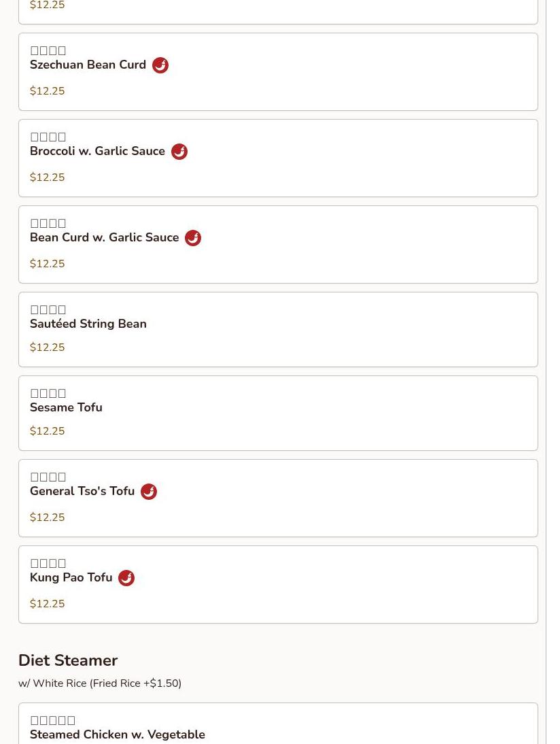Click the Fried Rice +$1.50 note
The image size is (560, 744).
pyautogui.click(x=135, y=683)
